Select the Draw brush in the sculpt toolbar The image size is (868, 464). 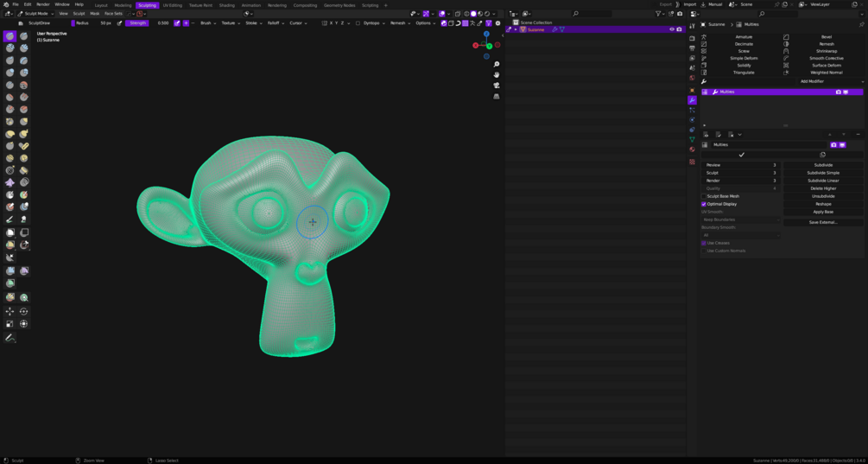pos(10,36)
